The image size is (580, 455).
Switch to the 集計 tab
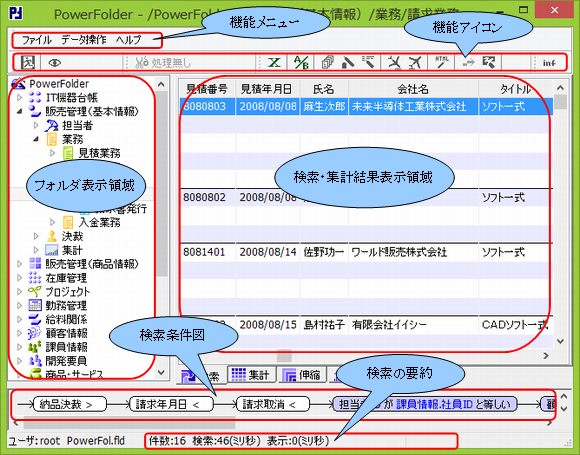[252, 375]
